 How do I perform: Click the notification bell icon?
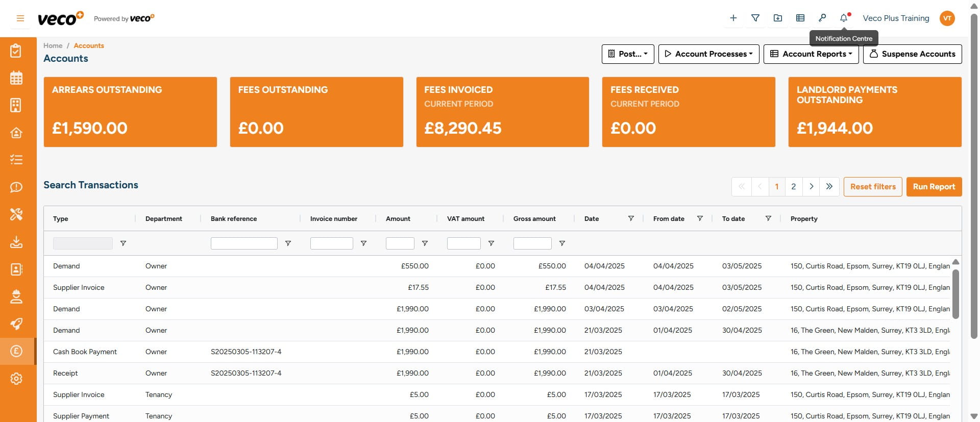tap(844, 18)
